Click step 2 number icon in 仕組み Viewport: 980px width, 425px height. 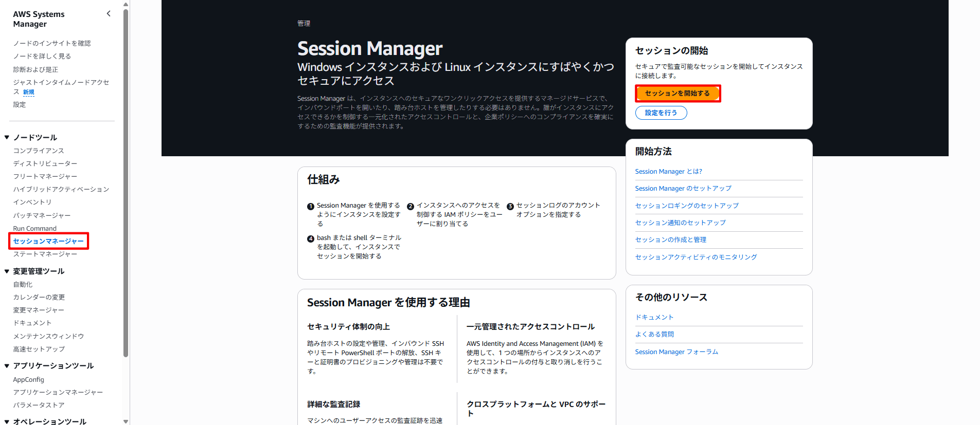click(411, 207)
